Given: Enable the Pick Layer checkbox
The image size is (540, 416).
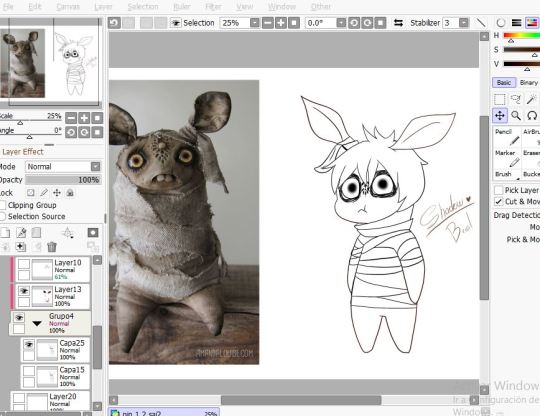Looking at the screenshot, I should [498, 190].
